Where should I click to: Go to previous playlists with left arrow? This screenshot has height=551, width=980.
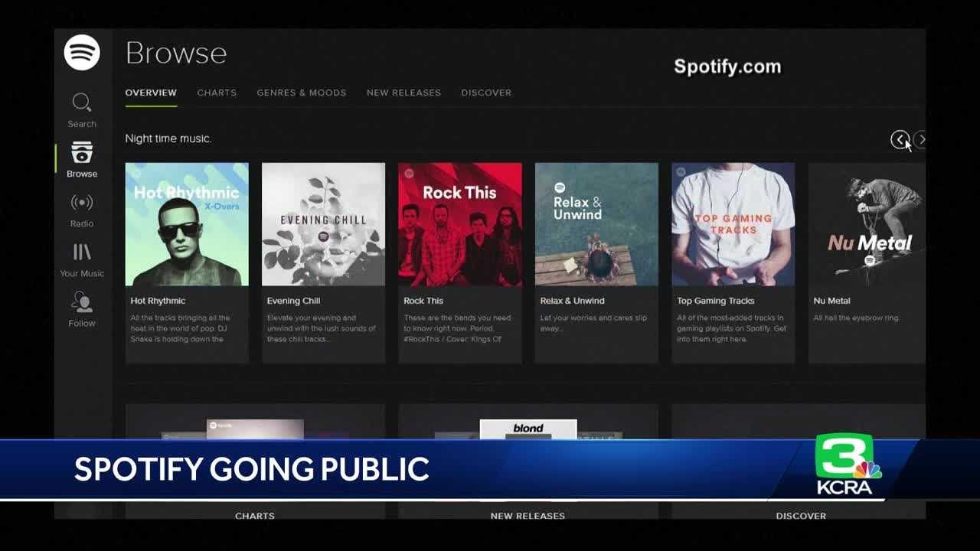pos(900,139)
